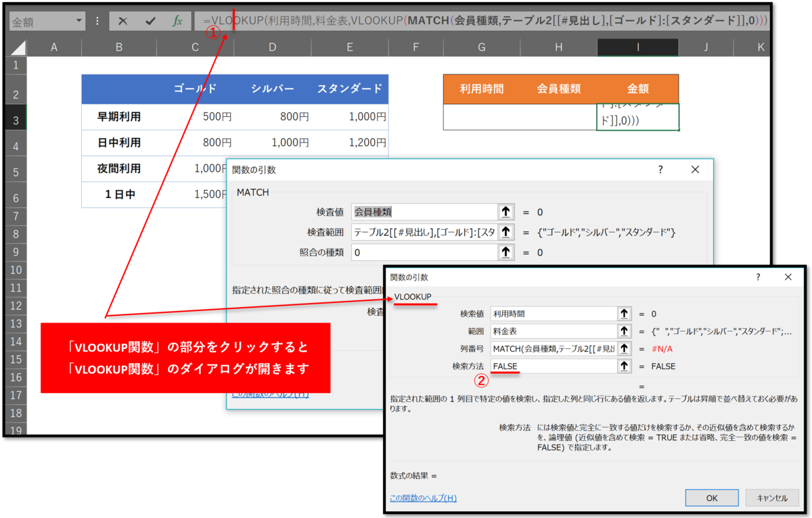Click empty cell under 利用時間 header
Screen dimensions: 812x518
(x=481, y=117)
